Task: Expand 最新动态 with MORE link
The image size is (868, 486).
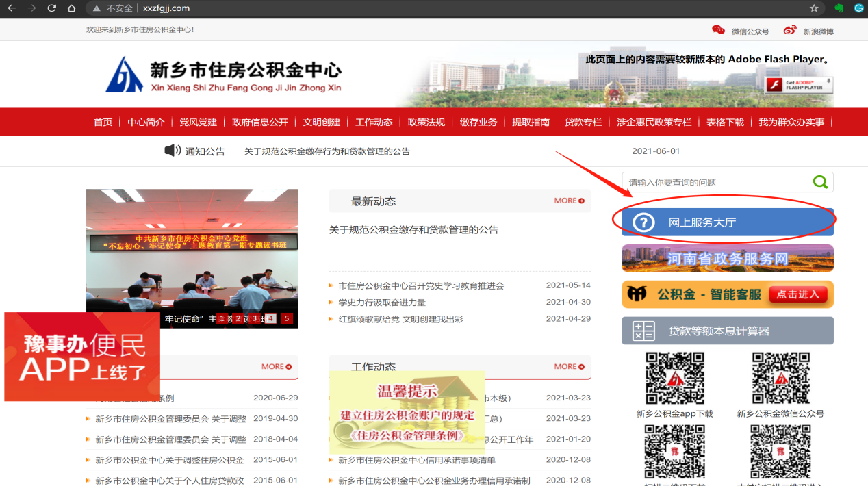Action: click(569, 201)
